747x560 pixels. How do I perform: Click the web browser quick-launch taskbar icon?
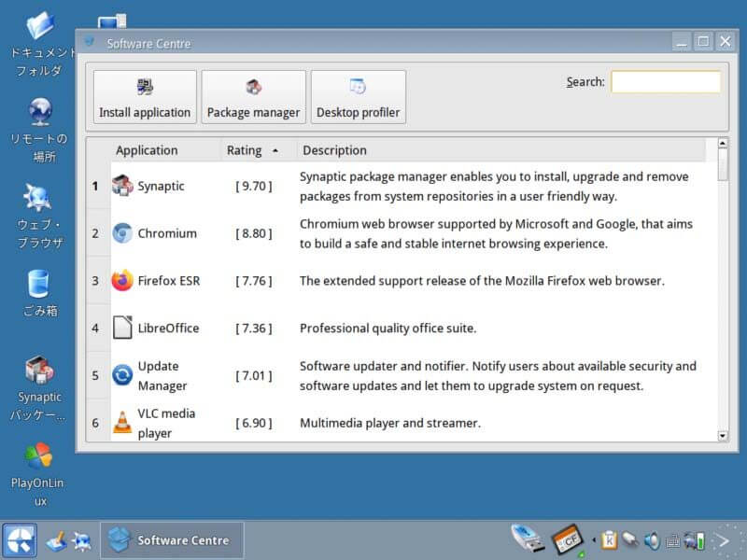pyautogui.click(x=82, y=541)
